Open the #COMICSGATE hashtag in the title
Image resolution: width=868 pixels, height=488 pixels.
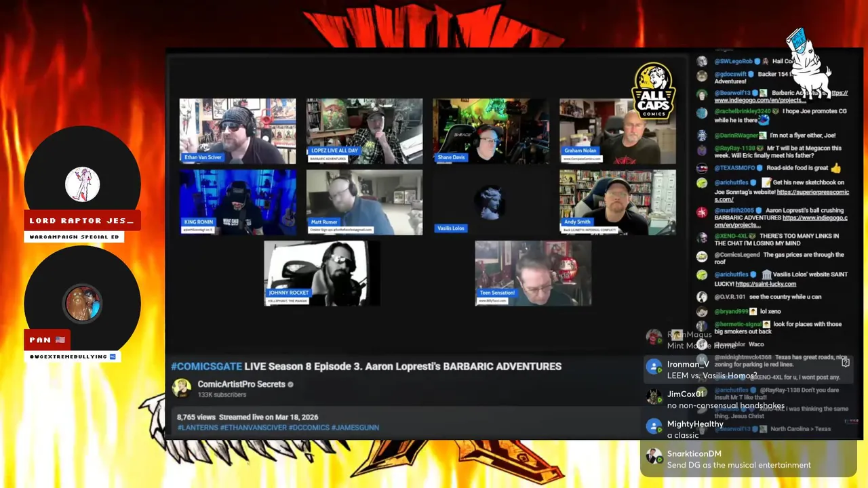pos(206,366)
